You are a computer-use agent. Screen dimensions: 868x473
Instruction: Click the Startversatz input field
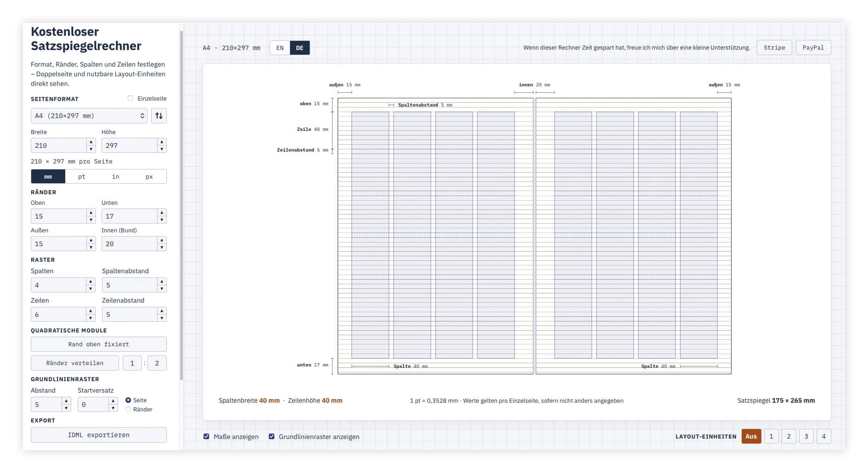coord(93,405)
